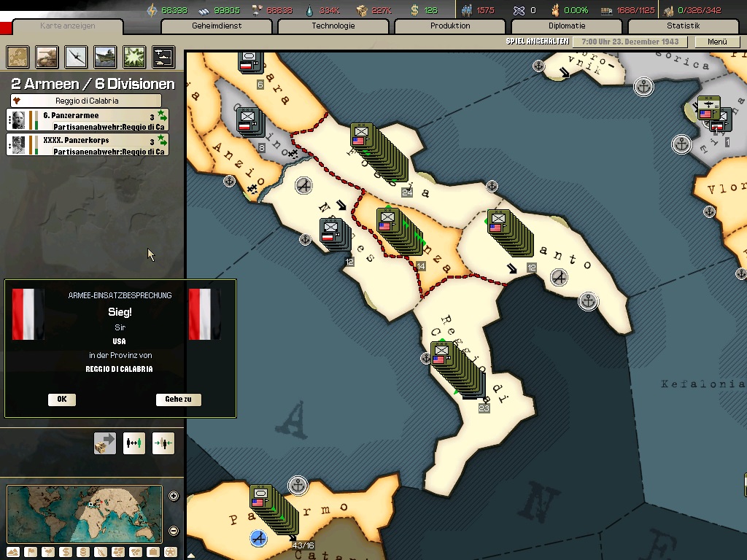Click the reorganize units icon
Viewport: 747px width, 560px height.
pyautogui.click(x=134, y=443)
